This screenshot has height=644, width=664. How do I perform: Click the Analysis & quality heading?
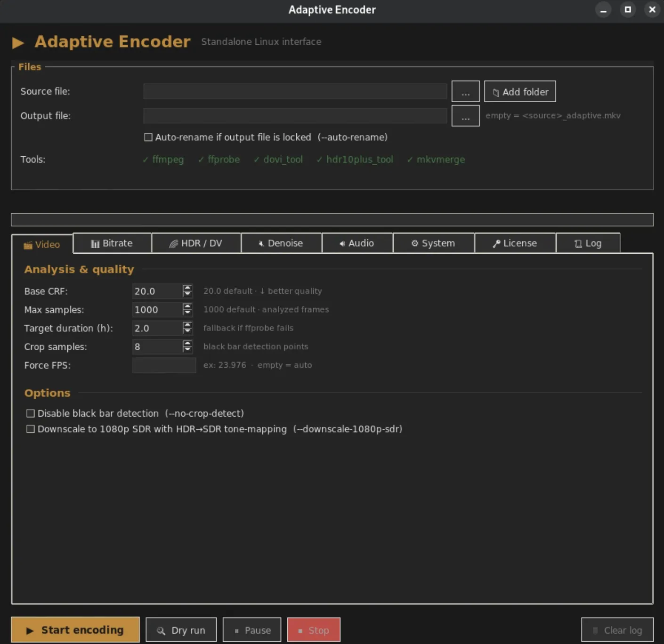point(79,269)
